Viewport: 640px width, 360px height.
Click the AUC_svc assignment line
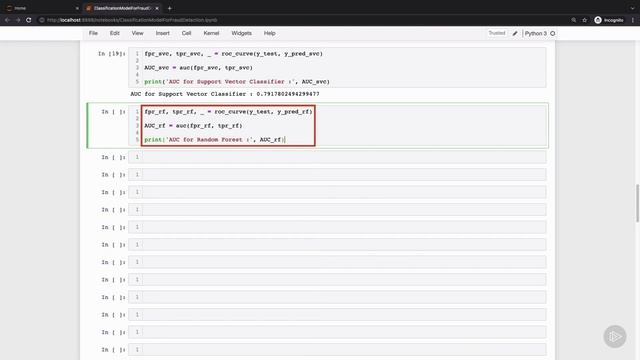(x=198, y=68)
